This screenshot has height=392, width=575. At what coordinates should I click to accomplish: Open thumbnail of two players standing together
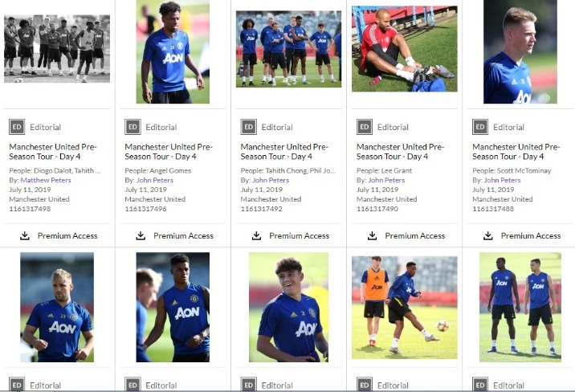pyautogui.click(x=520, y=308)
